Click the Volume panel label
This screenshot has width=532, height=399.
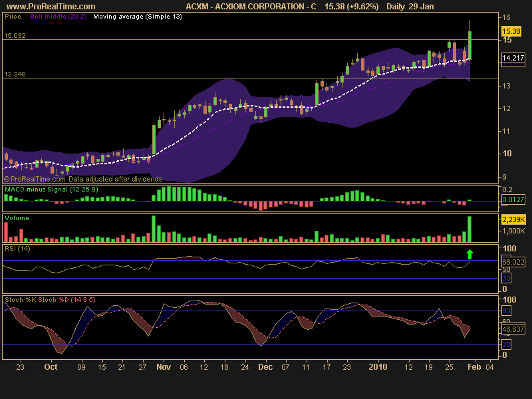coord(17,218)
